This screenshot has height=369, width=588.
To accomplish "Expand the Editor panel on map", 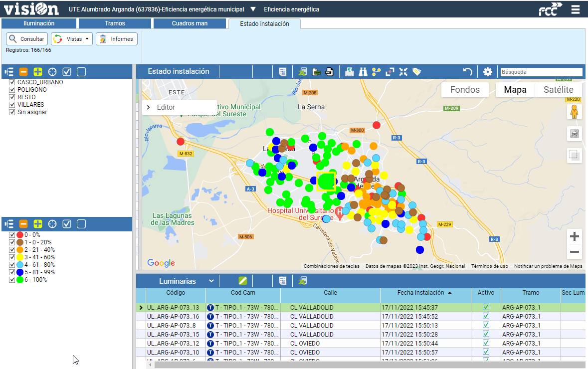I will (149, 107).
